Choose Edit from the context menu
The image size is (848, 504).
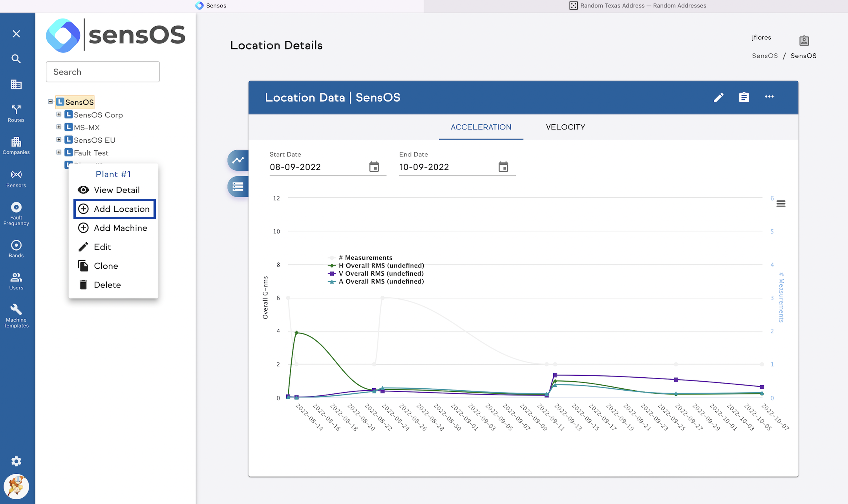point(113,247)
